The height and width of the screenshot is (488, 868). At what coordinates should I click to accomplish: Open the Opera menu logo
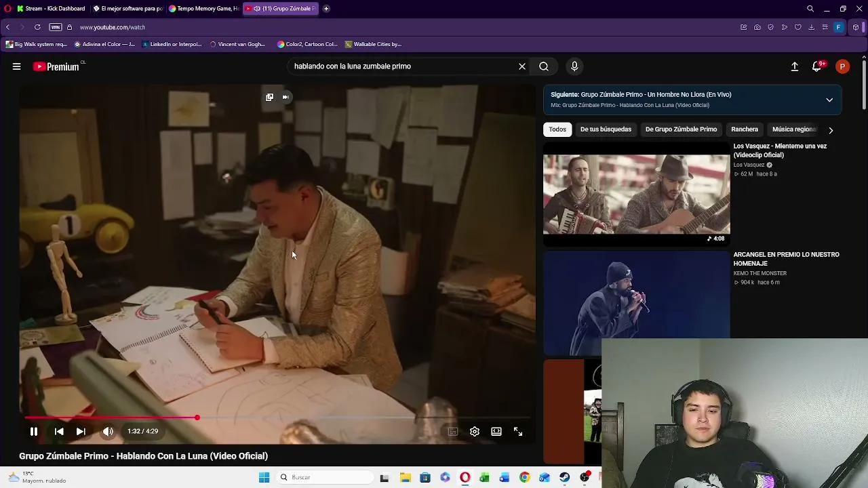click(x=7, y=9)
